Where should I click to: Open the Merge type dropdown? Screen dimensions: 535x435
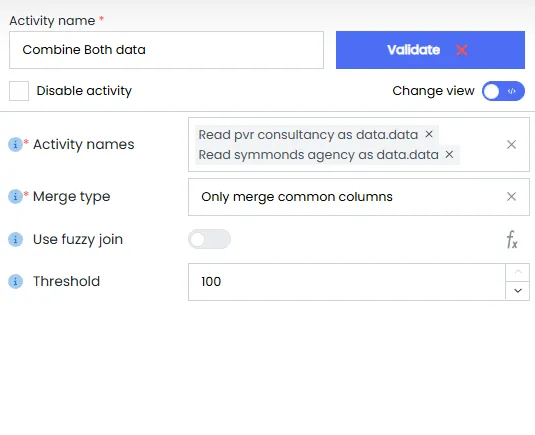click(x=346, y=197)
